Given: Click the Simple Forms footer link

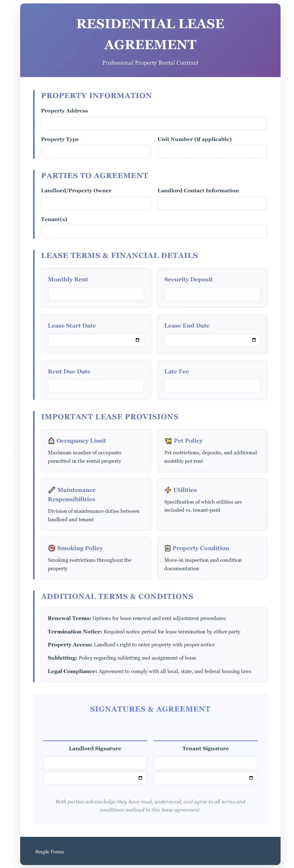Looking at the screenshot, I should coord(50,852).
